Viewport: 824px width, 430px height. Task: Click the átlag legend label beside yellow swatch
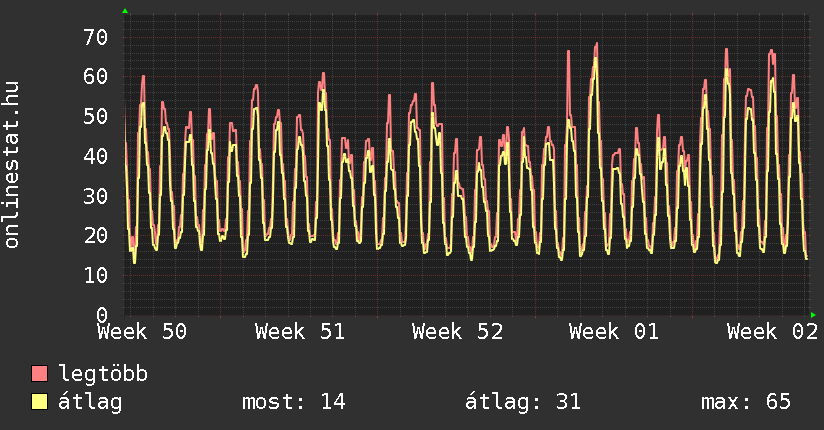click(x=91, y=402)
